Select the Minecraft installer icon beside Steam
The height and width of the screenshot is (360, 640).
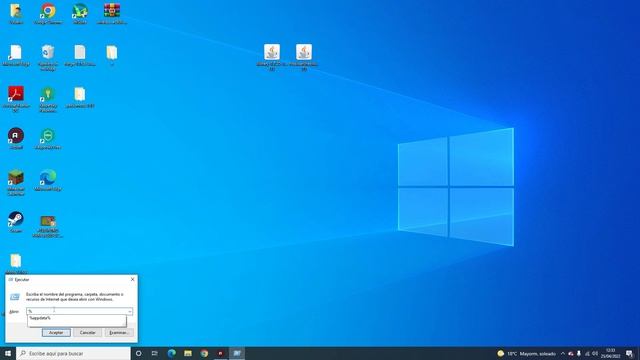click(x=48, y=226)
